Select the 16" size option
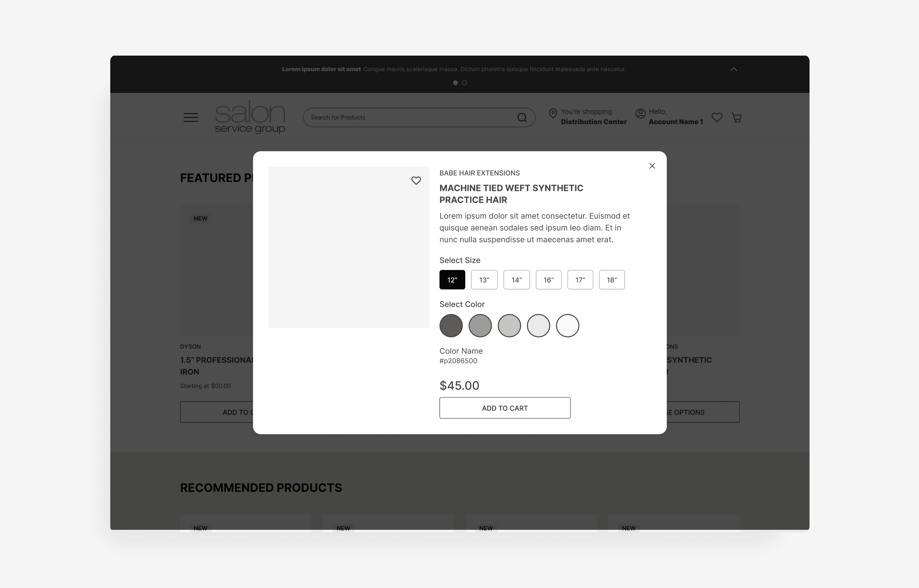 (549, 280)
